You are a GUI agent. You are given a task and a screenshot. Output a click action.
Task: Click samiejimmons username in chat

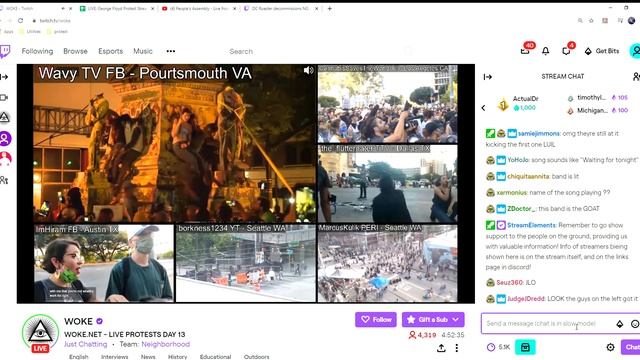(x=539, y=133)
